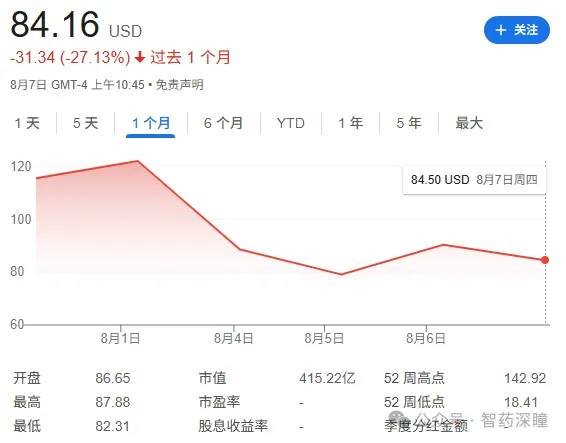Click the 52 周低点 value 18.41
The width and height of the screenshot is (566, 443).
pos(521,402)
